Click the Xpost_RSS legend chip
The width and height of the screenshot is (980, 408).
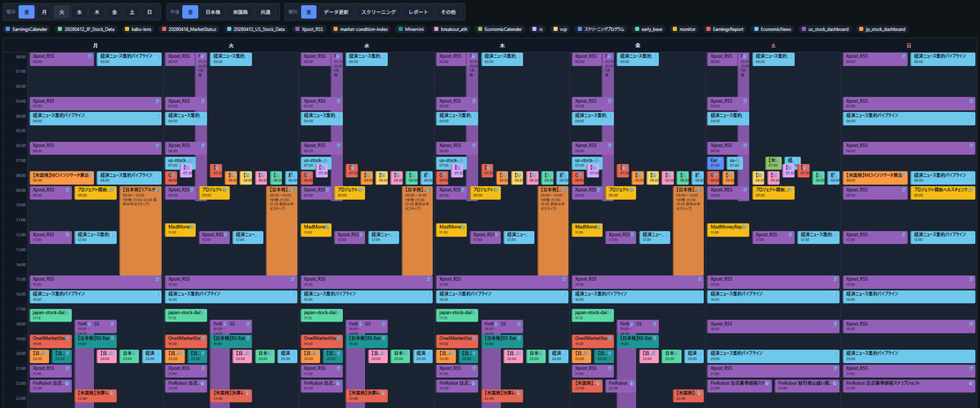tap(311, 29)
